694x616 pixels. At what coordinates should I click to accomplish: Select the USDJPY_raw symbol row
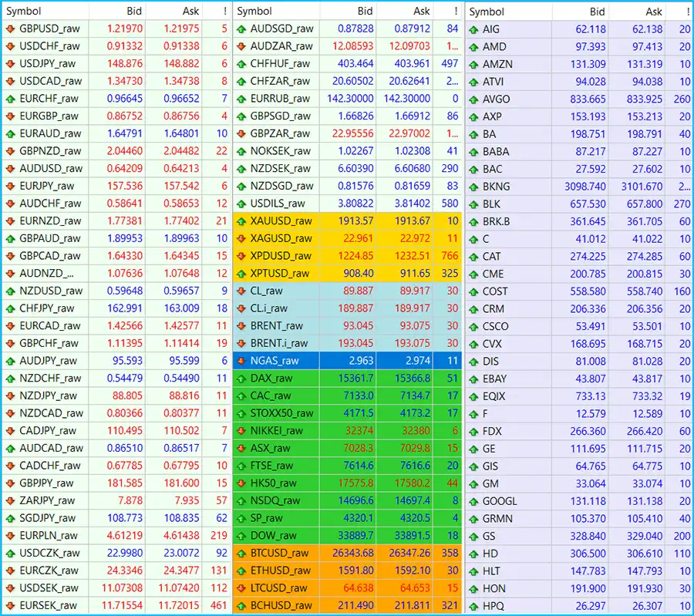[x=48, y=64]
